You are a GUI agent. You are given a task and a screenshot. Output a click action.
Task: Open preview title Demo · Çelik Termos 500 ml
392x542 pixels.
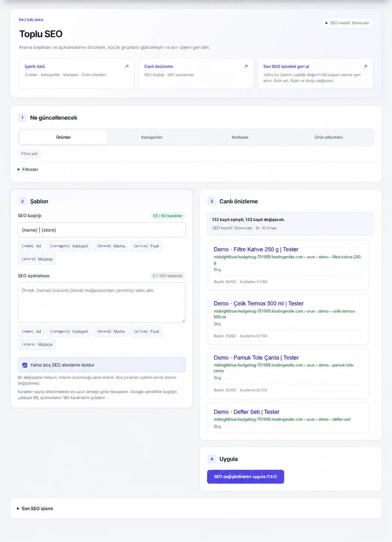coord(258,304)
